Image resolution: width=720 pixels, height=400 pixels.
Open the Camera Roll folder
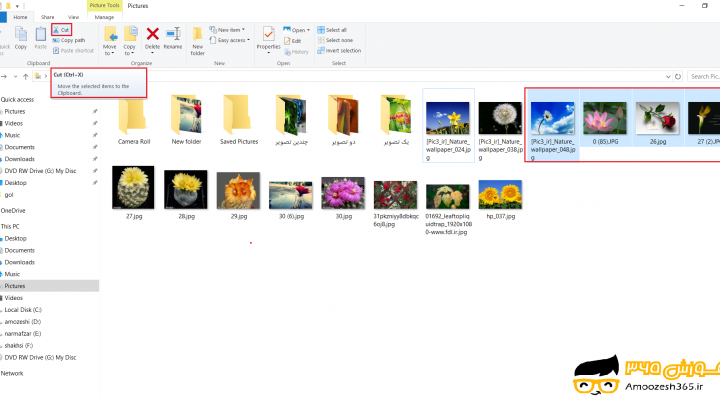(134, 120)
